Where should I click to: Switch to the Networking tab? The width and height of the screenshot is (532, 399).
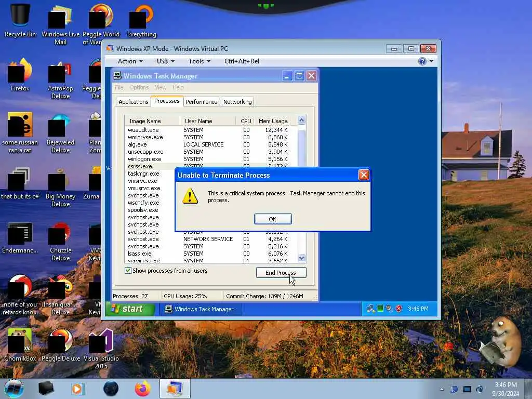[x=237, y=102]
